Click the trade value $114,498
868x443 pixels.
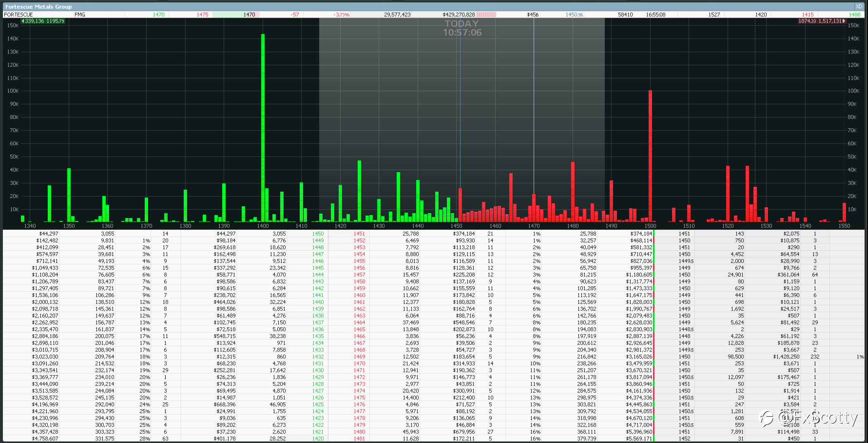pyautogui.click(x=789, y=432)
